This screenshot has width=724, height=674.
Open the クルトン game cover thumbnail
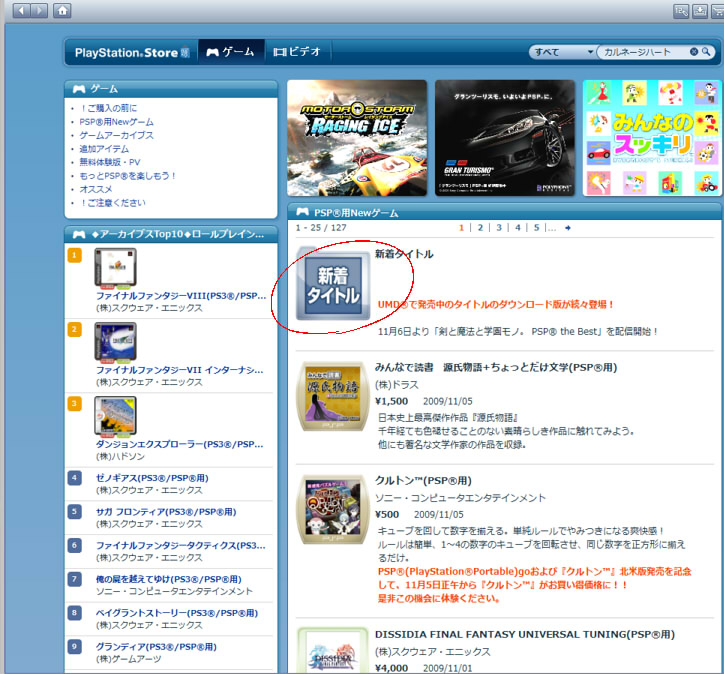tap(333, 510)
